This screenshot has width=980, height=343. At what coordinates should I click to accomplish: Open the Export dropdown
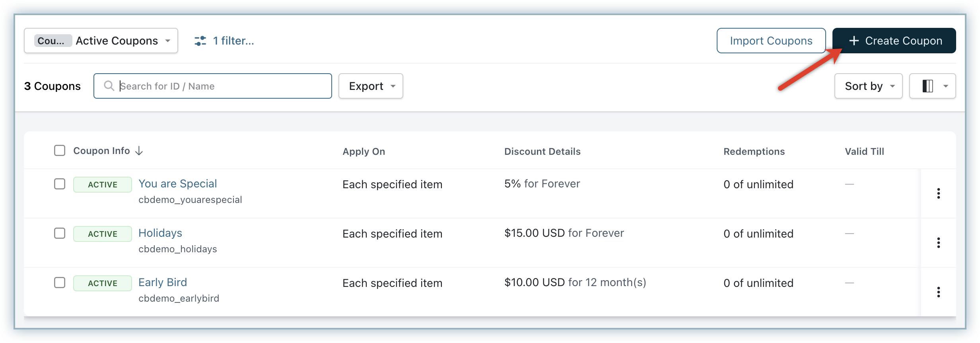tap(370, 86)
